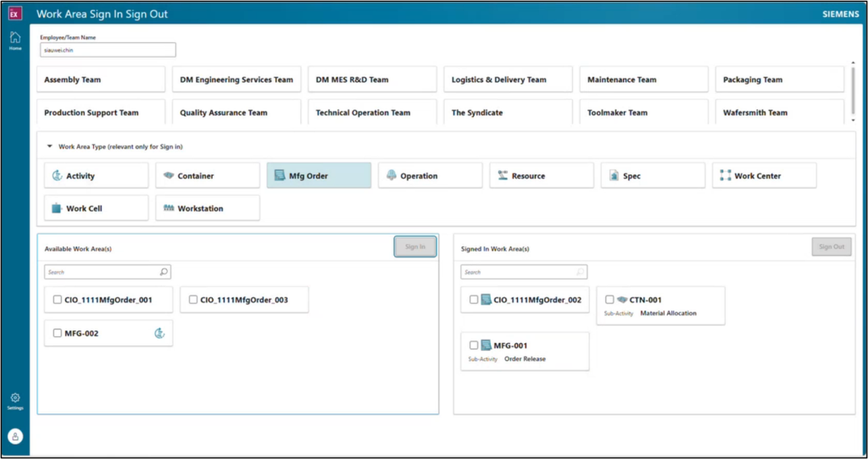Image resolution: width=868 pixels, height=459 pixels.
Task: Click the Workstation type icon
Action: tap(169, 208)
